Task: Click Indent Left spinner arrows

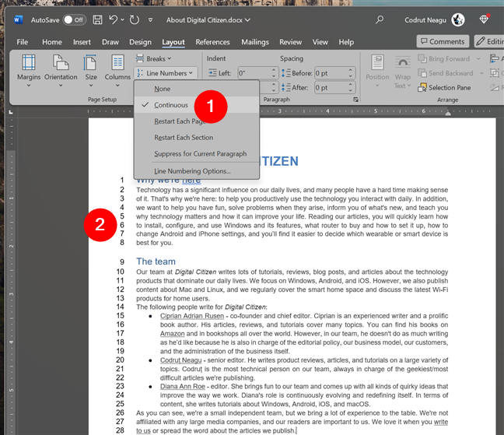Action: pos(274,73)
